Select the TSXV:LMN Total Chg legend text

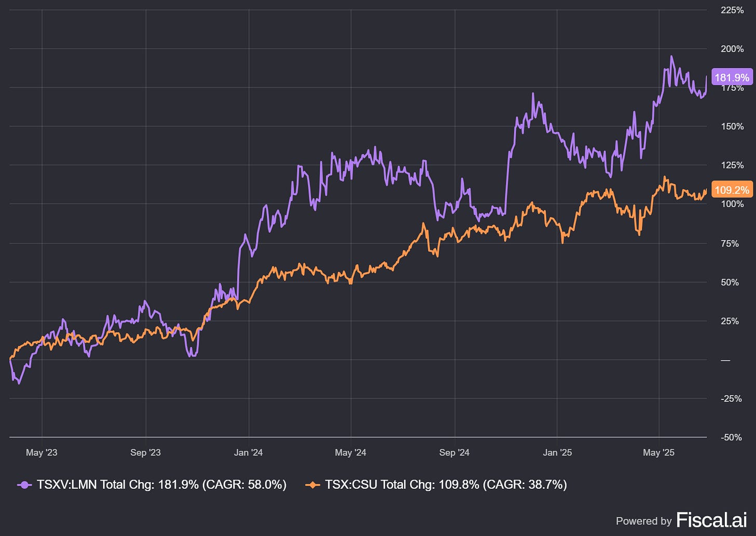tap(161, 485)
